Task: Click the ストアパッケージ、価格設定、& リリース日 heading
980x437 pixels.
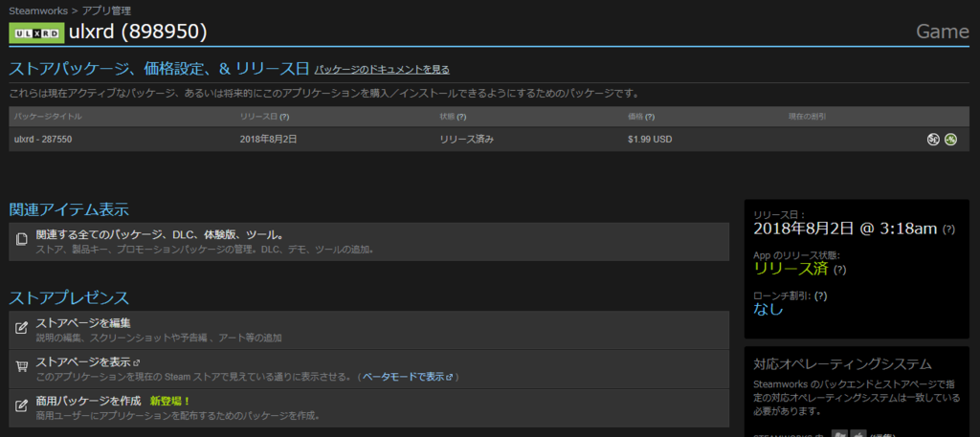Action: 159,69
